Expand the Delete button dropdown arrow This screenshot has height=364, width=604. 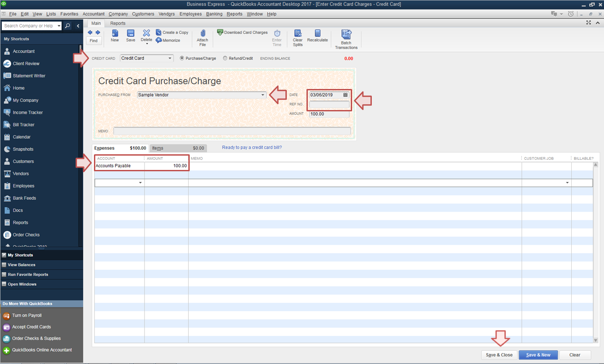pyautogui.click(x=146, y=44)
